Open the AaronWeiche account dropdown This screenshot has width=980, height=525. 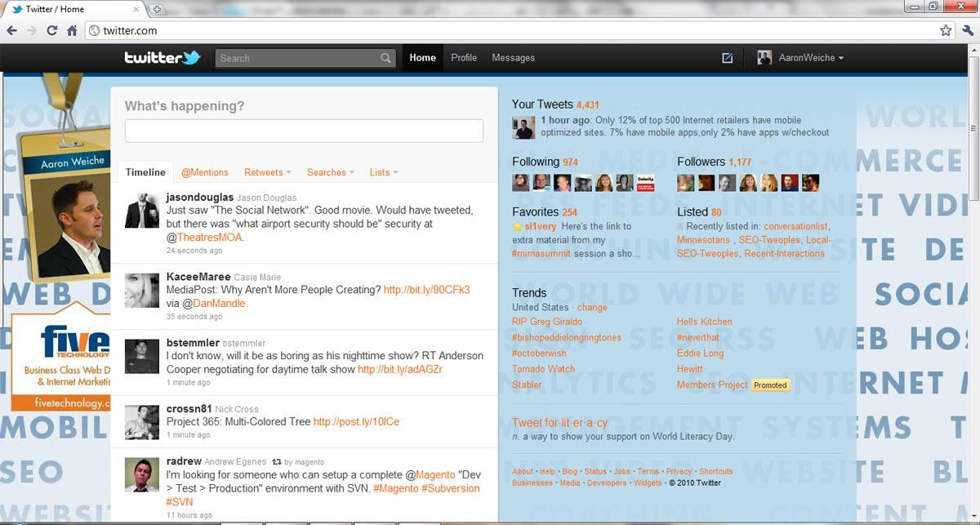(811, 58)
